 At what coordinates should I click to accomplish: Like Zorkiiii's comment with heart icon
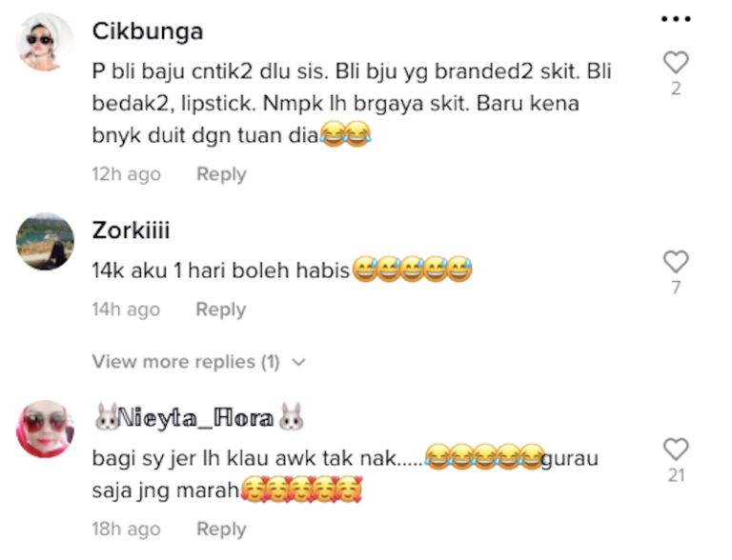676,261
